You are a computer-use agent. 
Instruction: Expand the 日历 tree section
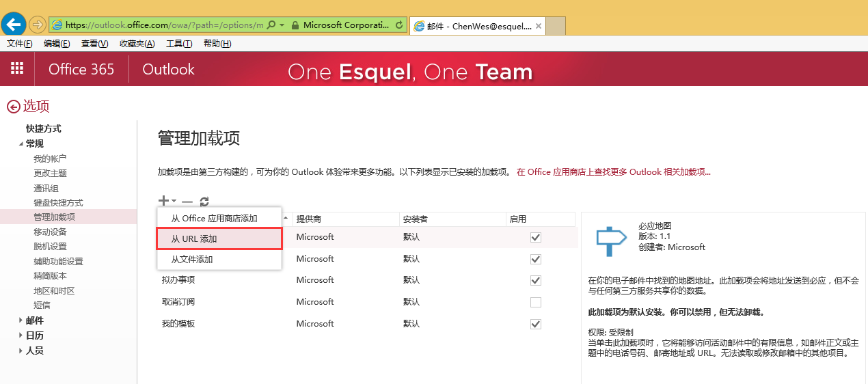pos(21,335)
